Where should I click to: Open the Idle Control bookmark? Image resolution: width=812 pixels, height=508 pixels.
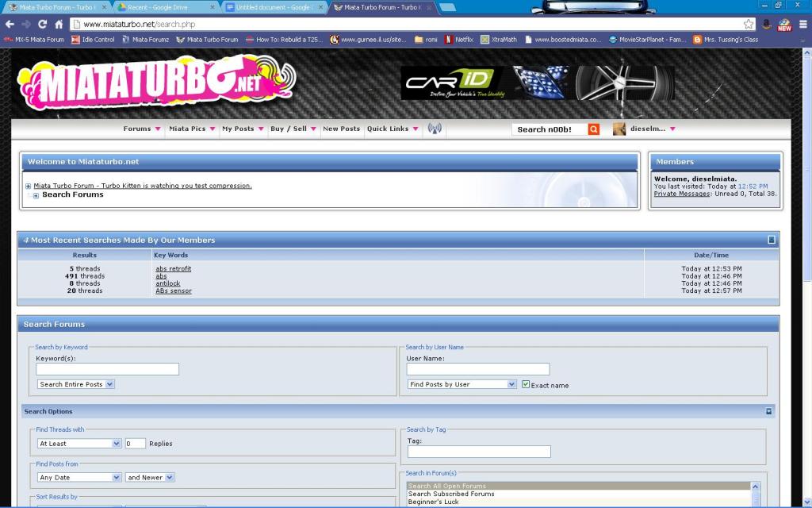click(93, 40)
